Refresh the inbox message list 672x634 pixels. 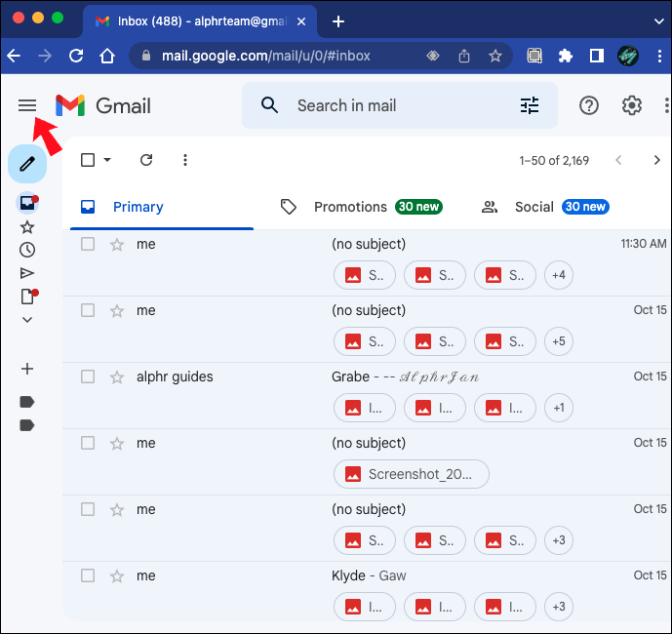click(x=146, y=160)
